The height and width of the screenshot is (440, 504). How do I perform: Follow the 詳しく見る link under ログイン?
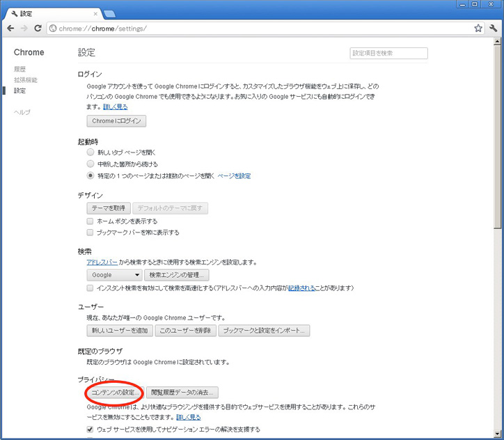click(116, 107)
